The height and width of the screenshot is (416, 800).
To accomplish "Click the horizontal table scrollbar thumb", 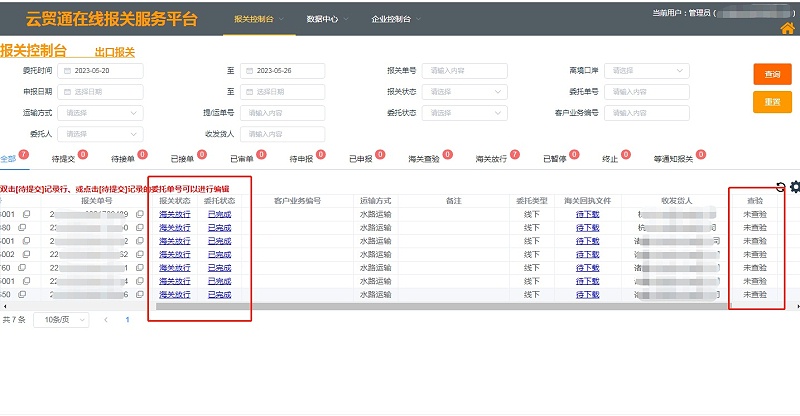I will pos(443,306).
